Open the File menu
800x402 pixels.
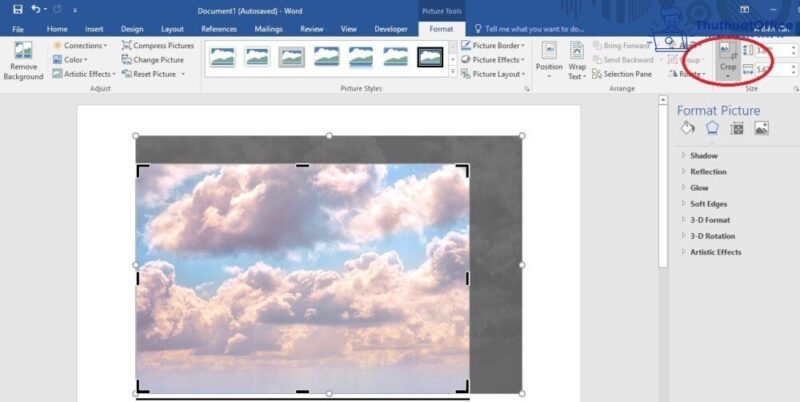pos(18,29)
